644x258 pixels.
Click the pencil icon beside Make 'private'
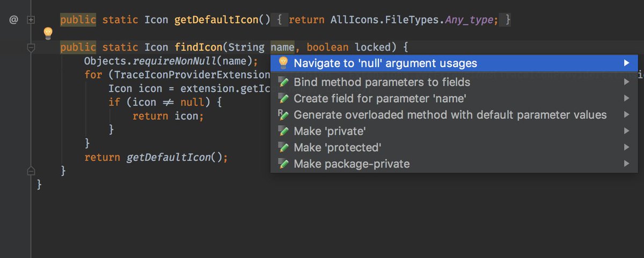pyautogui.click(x=283, y=131)
